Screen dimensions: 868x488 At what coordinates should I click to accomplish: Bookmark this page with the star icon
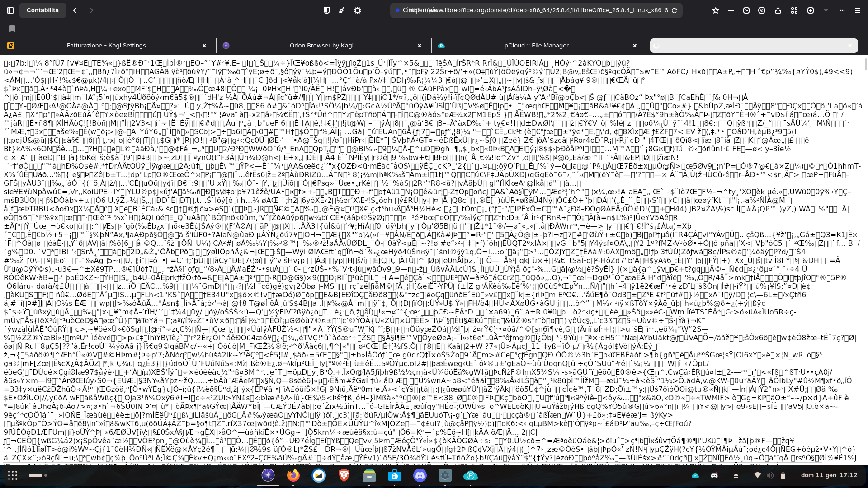(x=716, y=10)
